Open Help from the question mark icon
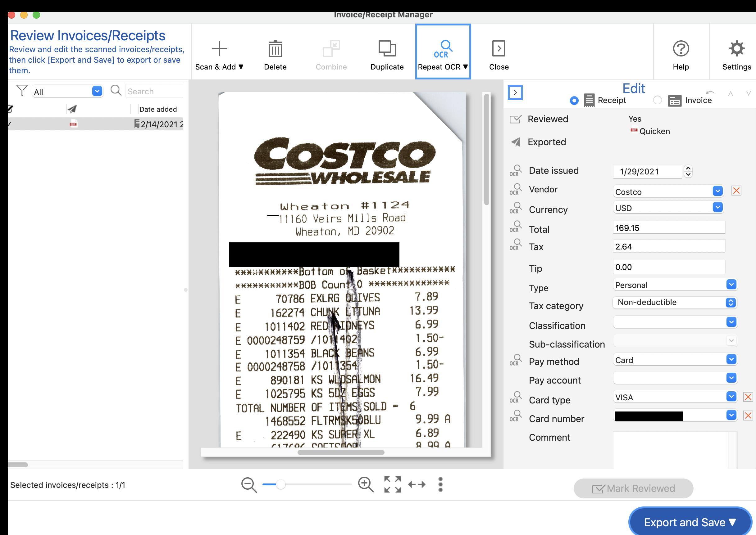Screen dimensions: 756x535 [x=681, y=49]
